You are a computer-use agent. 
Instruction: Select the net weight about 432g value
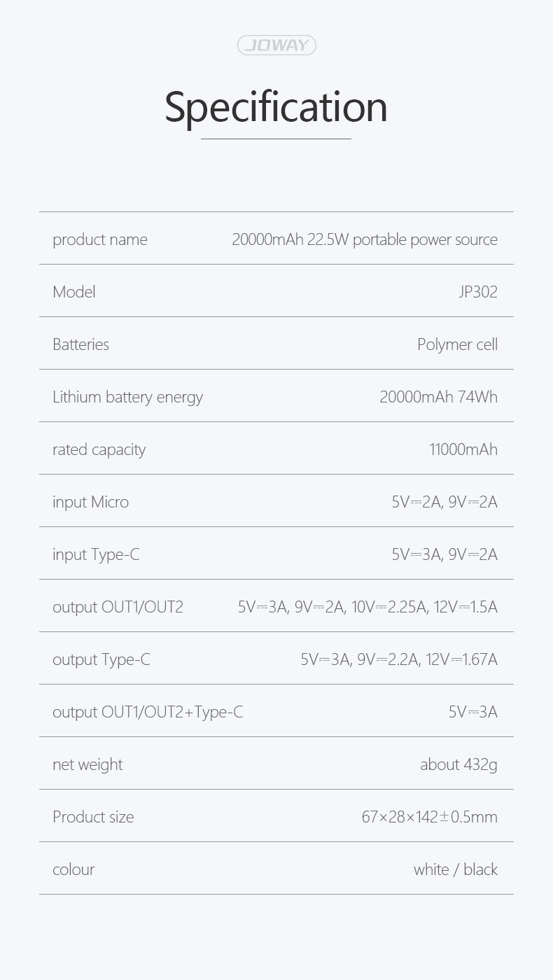[x=458, y=764]
